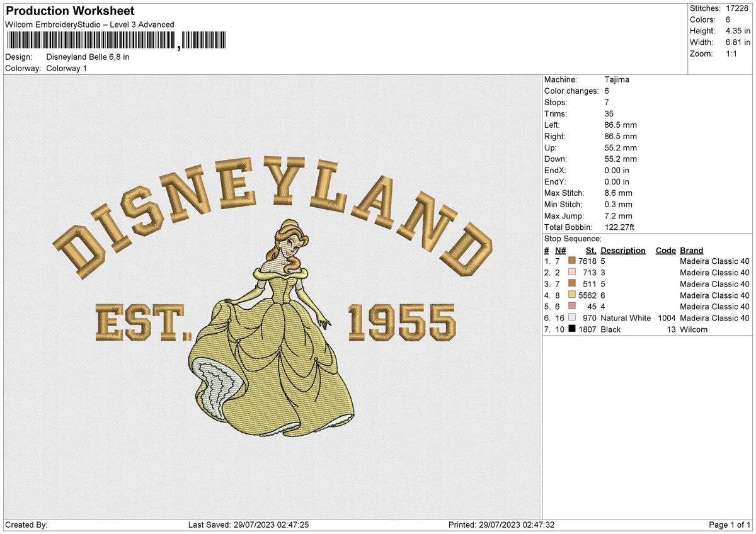The image size is (756, 534).
Task: Click the stop 2 light pink color swatch
Action: point(572,272)
